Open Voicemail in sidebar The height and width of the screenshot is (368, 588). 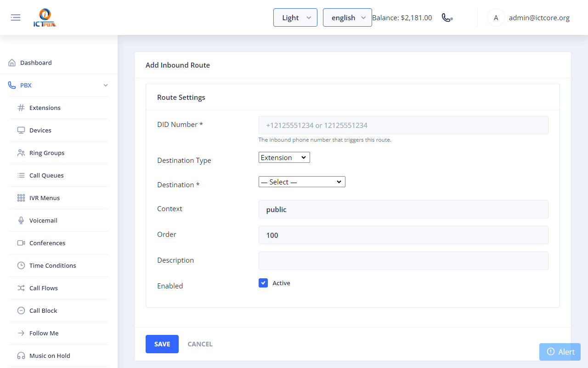tap(59, 220)
